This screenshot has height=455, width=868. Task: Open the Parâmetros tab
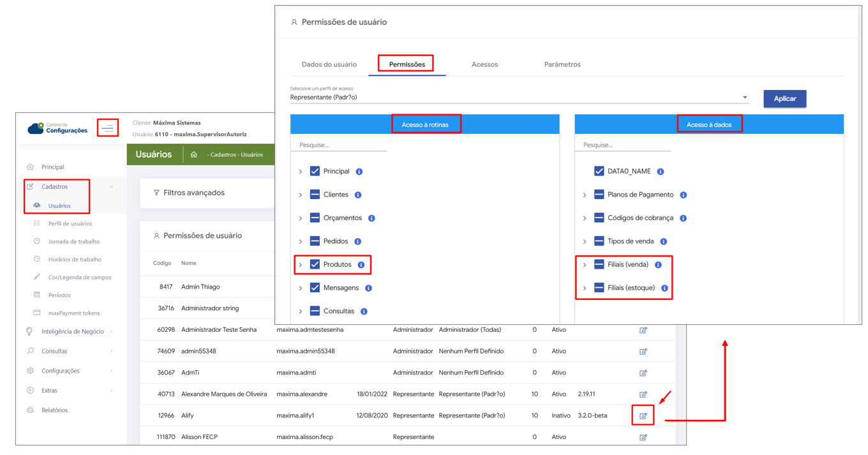(562, 64)
